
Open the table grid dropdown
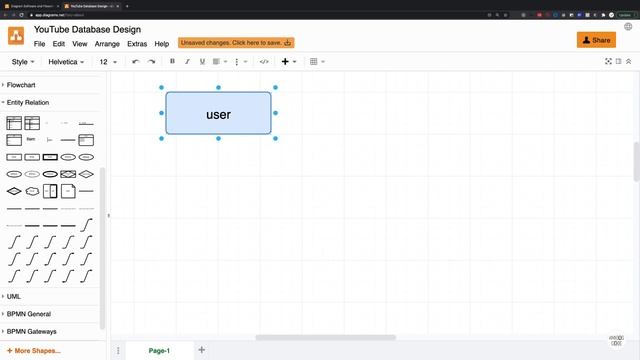click(317, 62)
